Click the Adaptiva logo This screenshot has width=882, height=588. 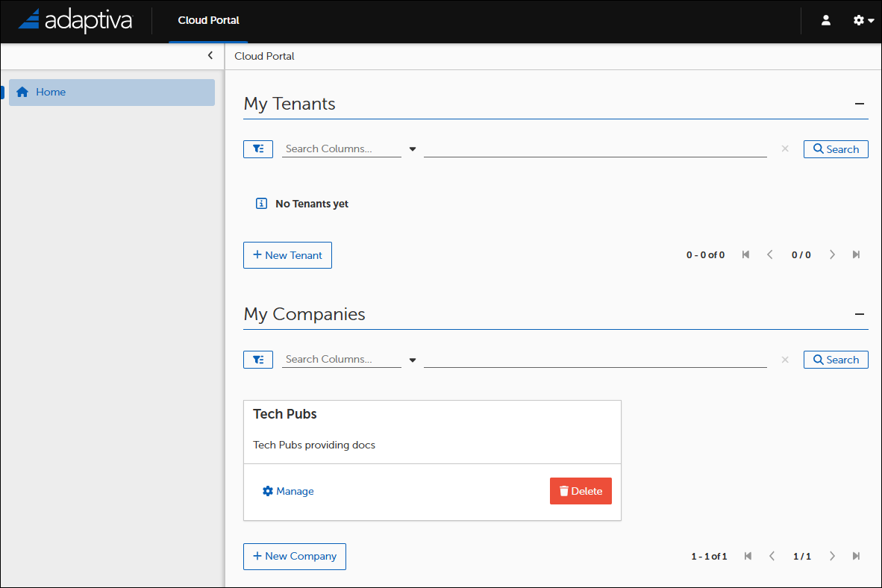[75, 20]
